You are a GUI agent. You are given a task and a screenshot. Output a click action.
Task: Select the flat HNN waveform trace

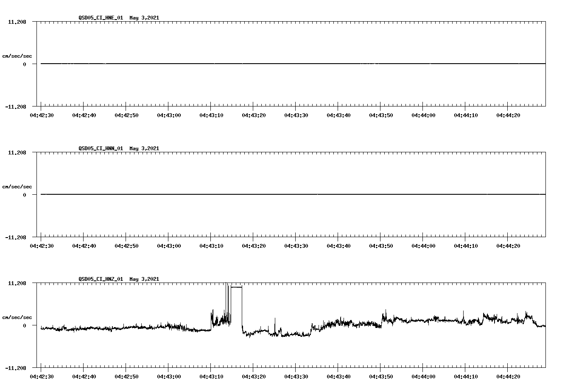tap(254, 194)
